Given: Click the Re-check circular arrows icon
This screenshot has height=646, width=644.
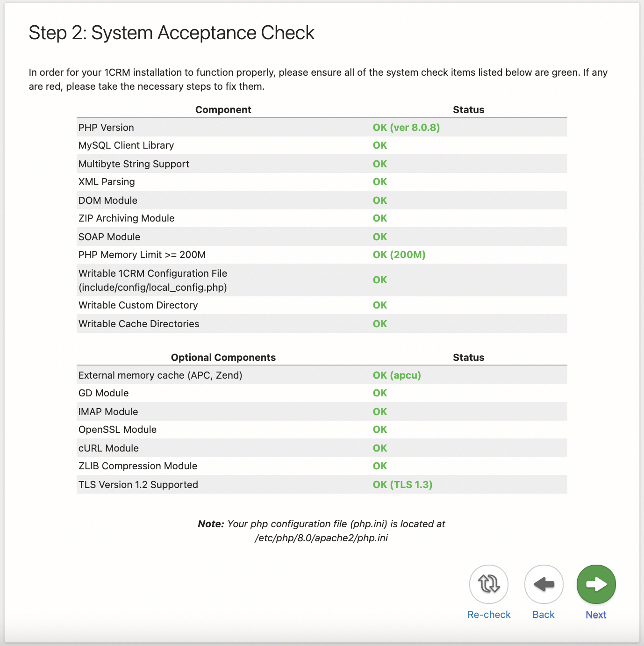Looking at the screenshot, I should pos(488,584).
